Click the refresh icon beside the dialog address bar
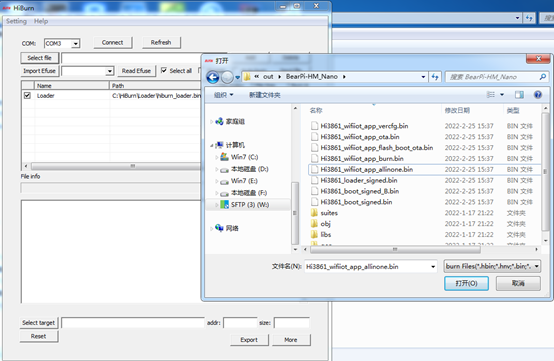554x361 pixels. click(435, 77)
